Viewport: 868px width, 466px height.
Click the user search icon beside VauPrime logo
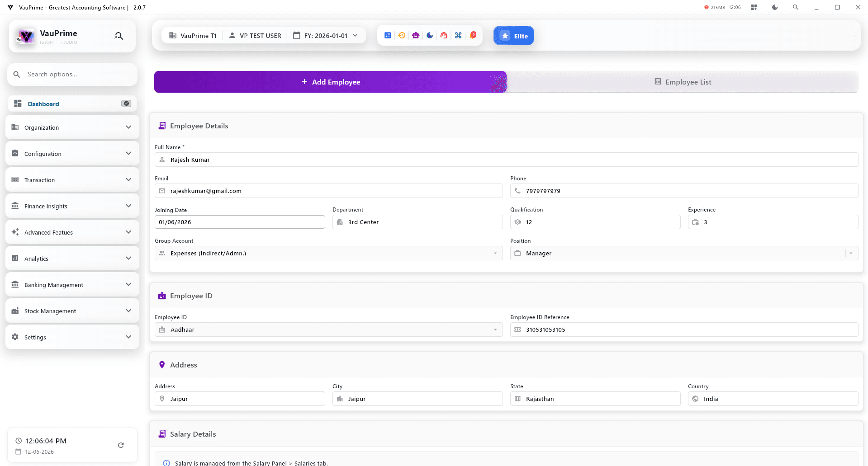tap(119, 36)
